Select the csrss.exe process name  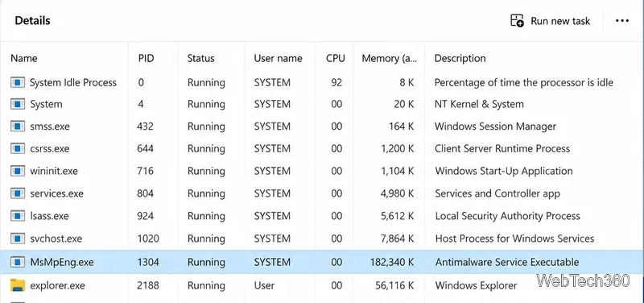point(50,148)
